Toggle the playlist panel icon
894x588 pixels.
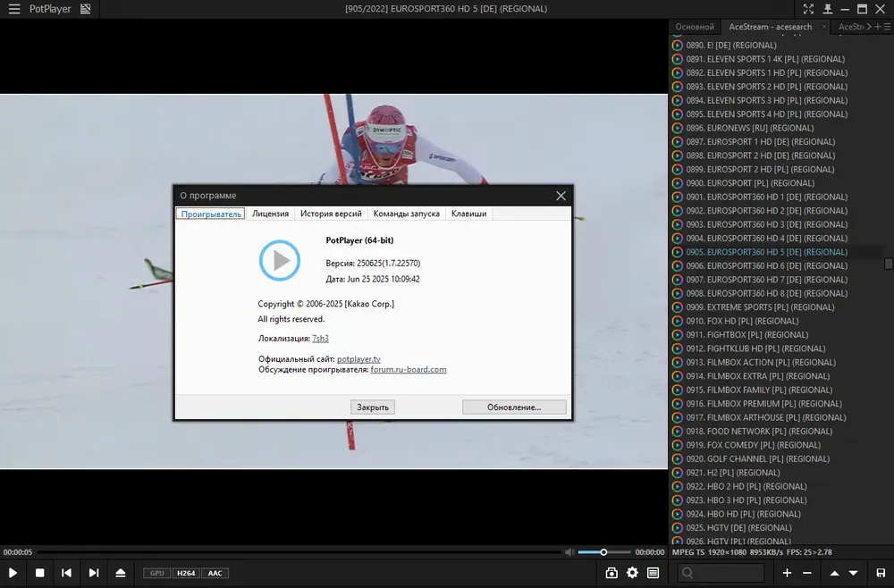point(653,573)
